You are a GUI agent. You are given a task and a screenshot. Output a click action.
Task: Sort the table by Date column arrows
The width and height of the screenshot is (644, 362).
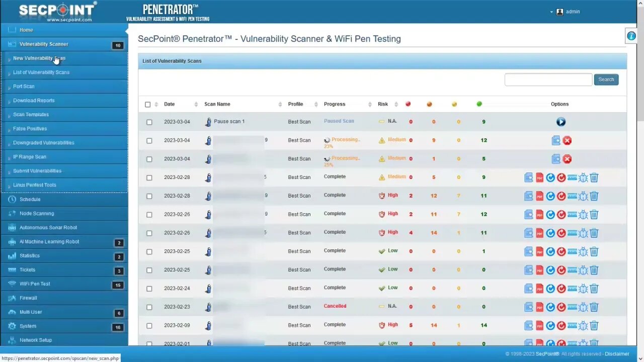[x=196, y=105]
